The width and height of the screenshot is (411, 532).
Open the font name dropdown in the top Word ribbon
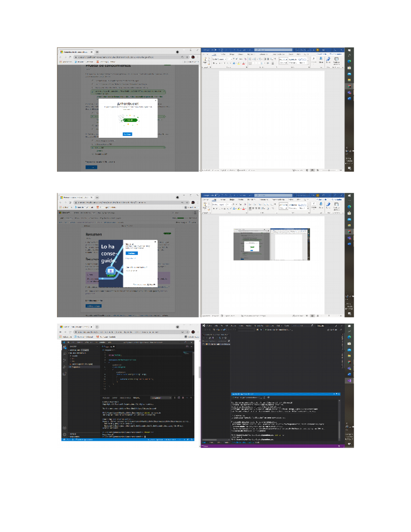(225, 59)
